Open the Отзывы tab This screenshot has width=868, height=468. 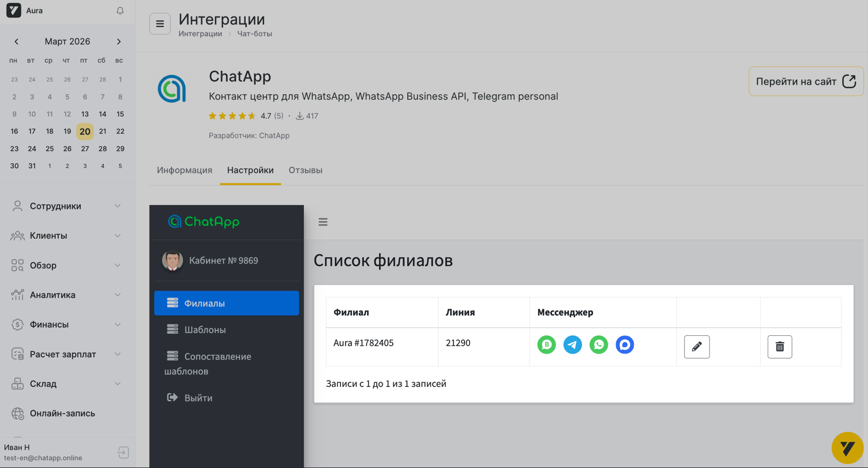pos(305,170)
